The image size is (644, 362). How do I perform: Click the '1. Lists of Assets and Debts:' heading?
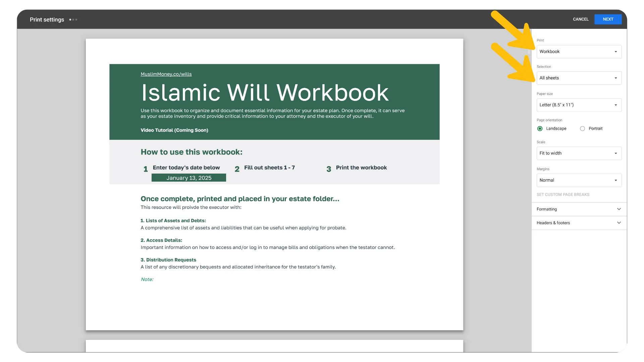click(x=173, y=221)
